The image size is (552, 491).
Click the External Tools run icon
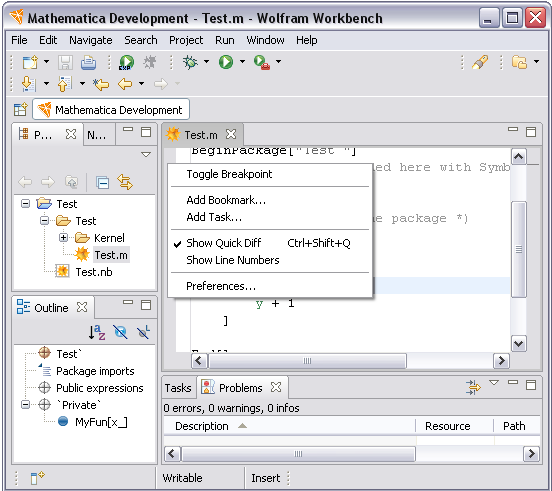[x=262, y=62]
